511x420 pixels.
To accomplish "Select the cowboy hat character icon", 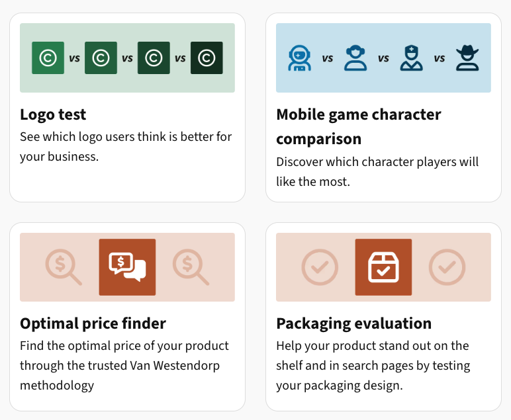I will [x=467, y=58].
